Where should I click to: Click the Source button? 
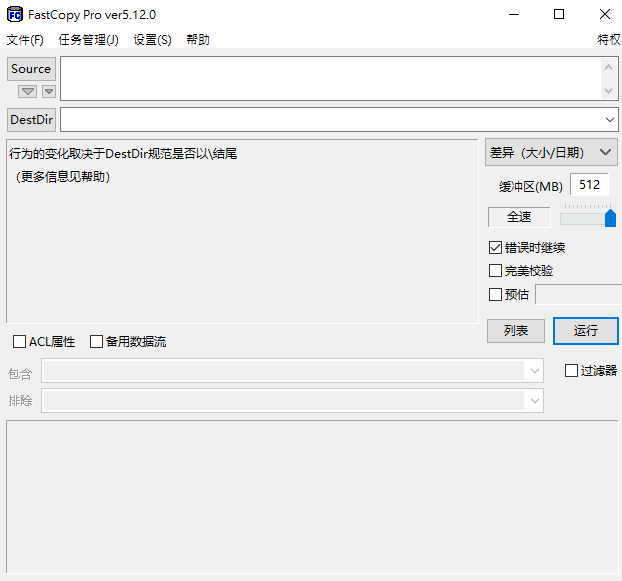(31, 69)
